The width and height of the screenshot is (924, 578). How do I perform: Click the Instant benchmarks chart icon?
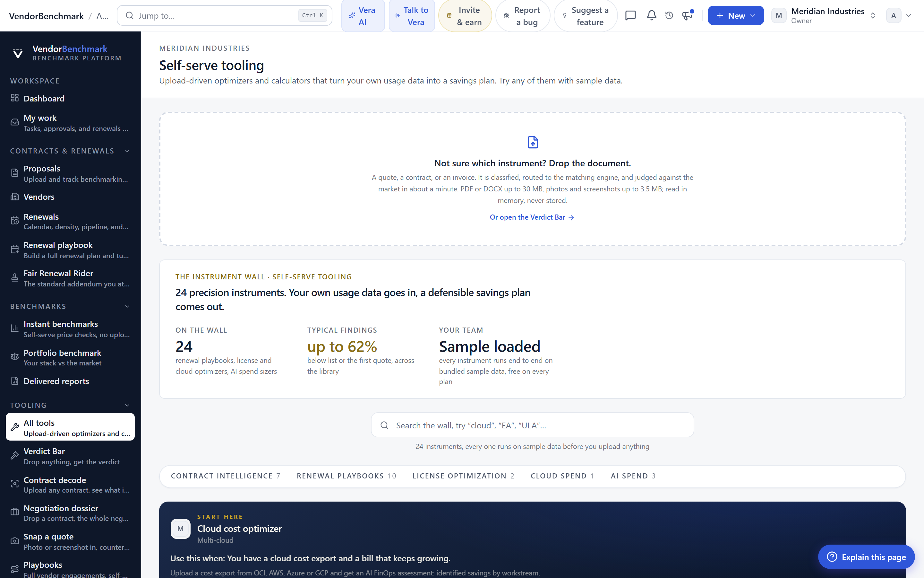coord(14,328)
